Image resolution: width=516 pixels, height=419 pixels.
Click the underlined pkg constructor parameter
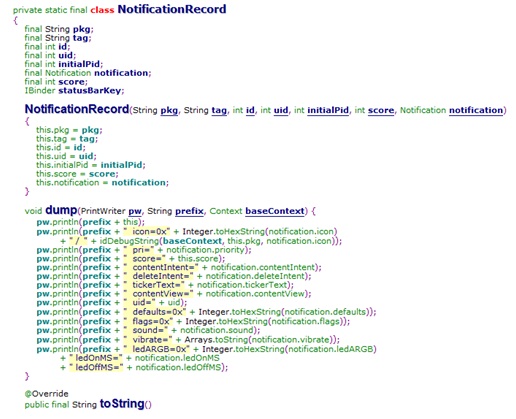coord(169,110)
